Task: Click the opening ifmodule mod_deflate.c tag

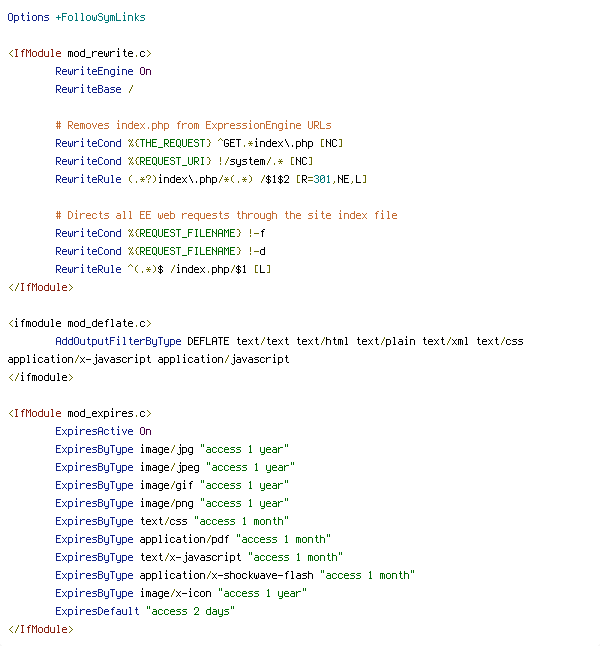Action: tap(79, 323)
